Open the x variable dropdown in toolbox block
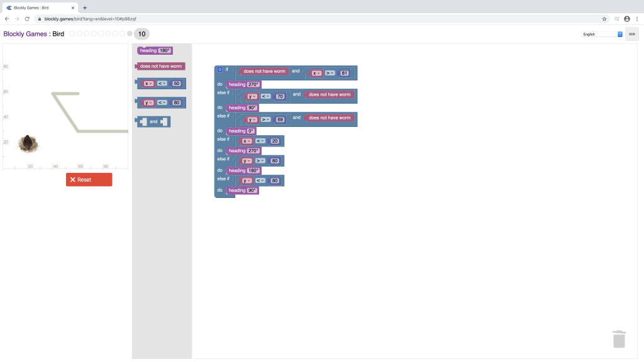Screen dimensions: 644x362 (x=148, y=84)
